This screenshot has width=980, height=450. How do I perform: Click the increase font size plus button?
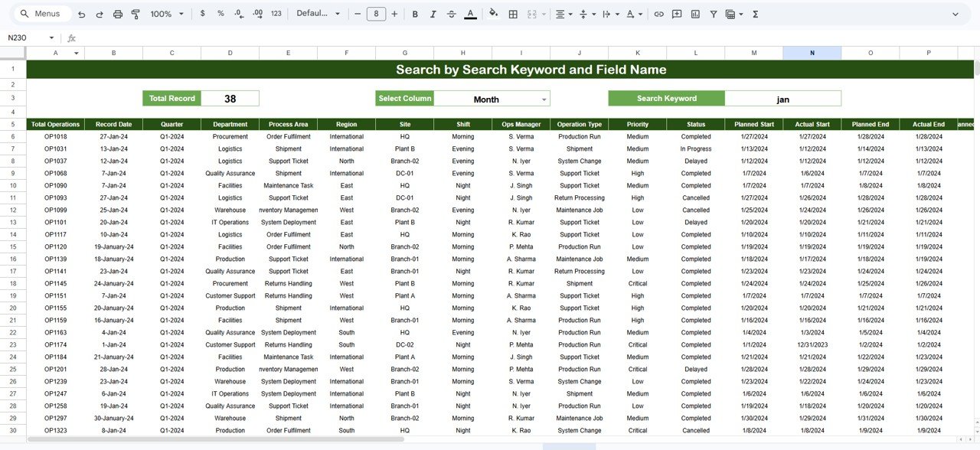pos(394,14)
